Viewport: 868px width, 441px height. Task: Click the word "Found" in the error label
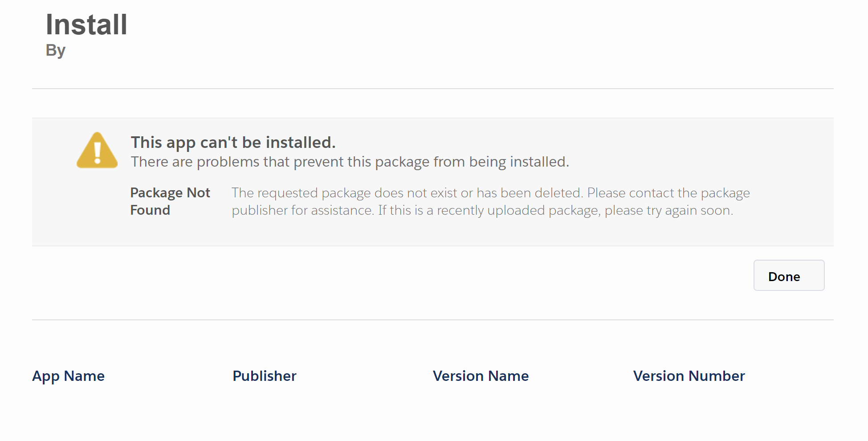tap(150, 210)
